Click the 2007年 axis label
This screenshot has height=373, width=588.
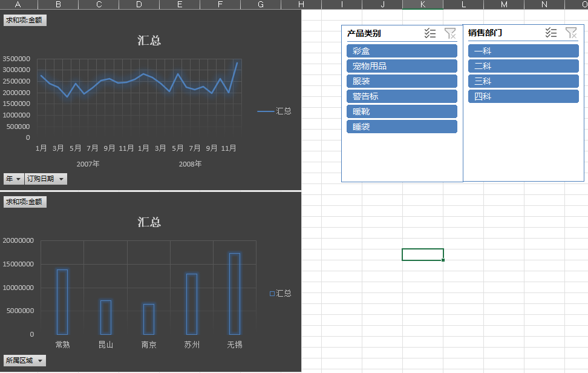click(x=88, y=164)
